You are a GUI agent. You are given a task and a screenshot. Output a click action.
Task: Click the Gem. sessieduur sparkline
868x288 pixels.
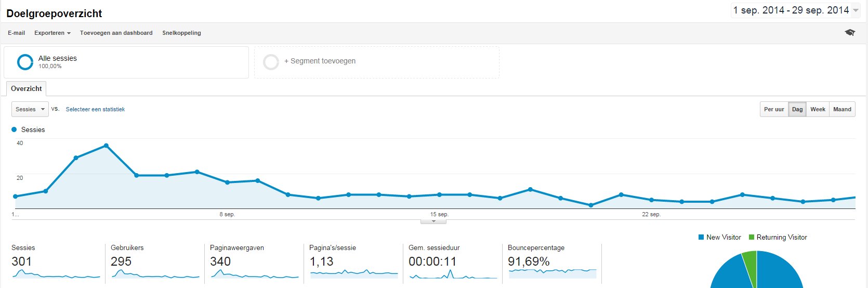(453, 274)
